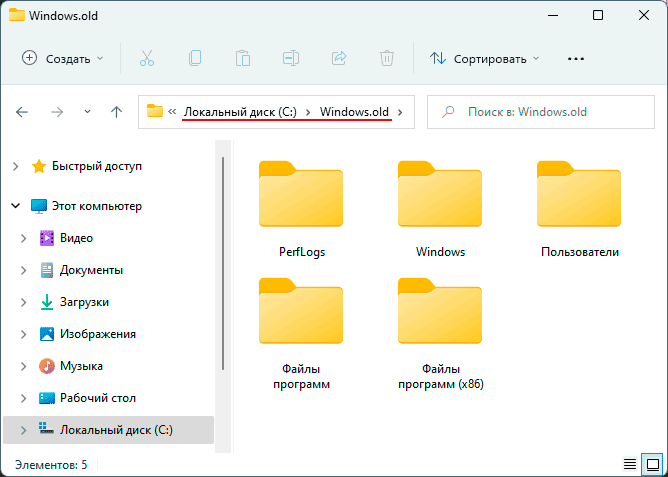Image resolution: width=668 pixels, height=477 pixels.
Task: Click the Windows.old window title folder icon
Action: (17, 15)
